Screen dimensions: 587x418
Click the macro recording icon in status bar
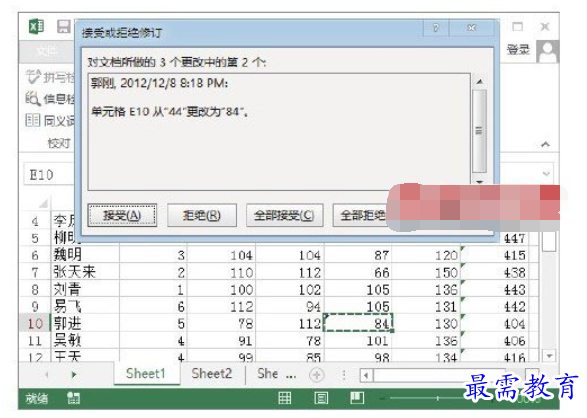[73, 399]
